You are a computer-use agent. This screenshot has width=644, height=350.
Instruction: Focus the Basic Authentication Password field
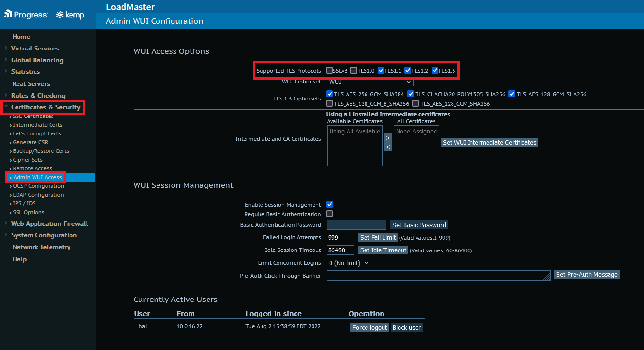pos(357,225)
